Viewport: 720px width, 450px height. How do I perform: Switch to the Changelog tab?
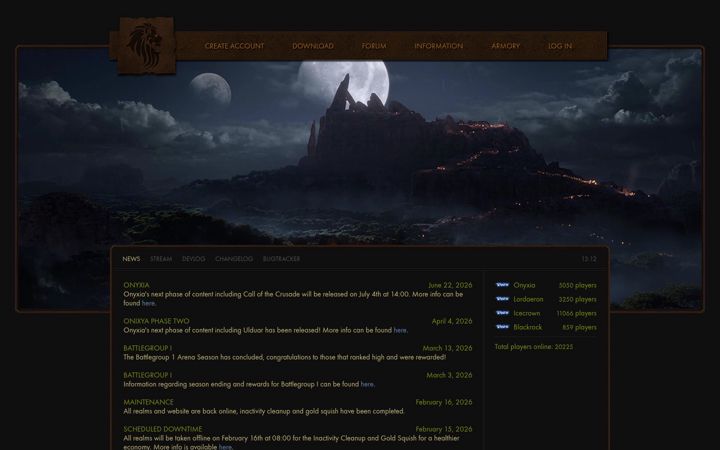point(234,259)
